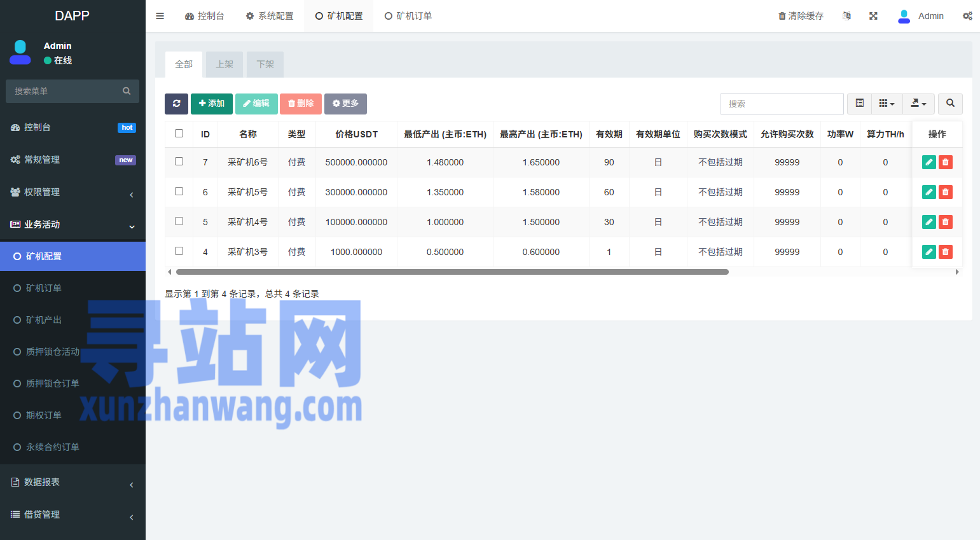Toggle the card view icon button
Image resolution: width=980 pixels, height=540 pixels.
click(859, 104)
